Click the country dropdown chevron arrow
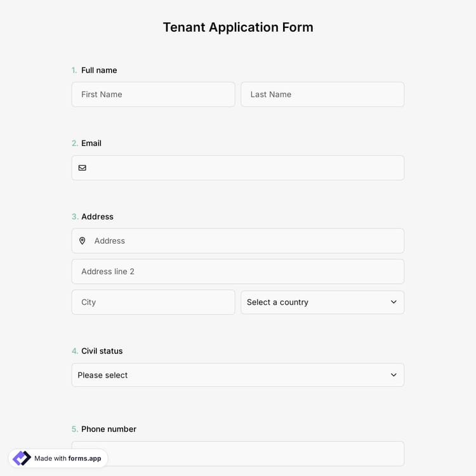 click(x=393, y=302)
